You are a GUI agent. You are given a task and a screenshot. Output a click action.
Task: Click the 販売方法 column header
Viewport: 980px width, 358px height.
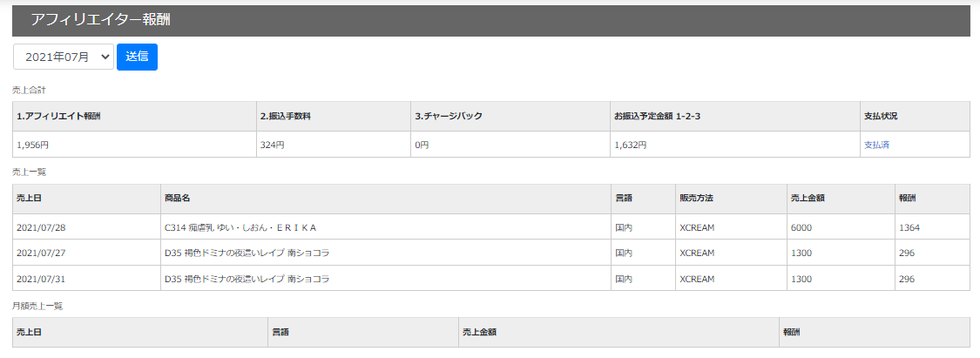pos(696,199)
